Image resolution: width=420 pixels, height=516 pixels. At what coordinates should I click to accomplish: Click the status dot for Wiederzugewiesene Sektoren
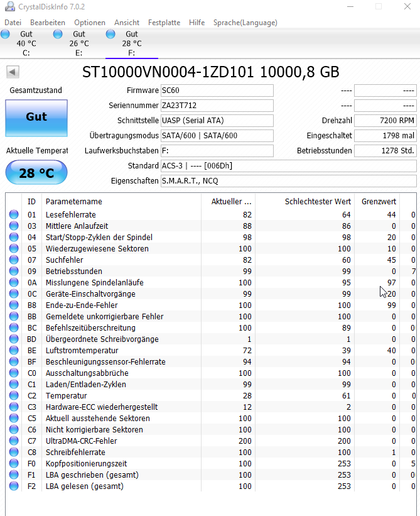(14, 248)
